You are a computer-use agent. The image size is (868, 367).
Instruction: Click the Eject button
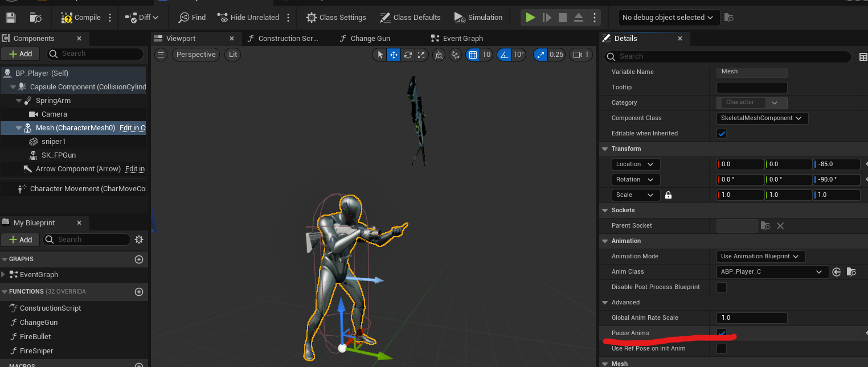point(579,18)
